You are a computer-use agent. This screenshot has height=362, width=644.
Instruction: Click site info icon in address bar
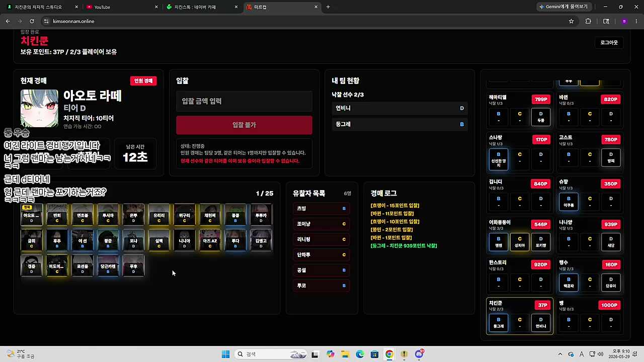(x=46, y=21)
